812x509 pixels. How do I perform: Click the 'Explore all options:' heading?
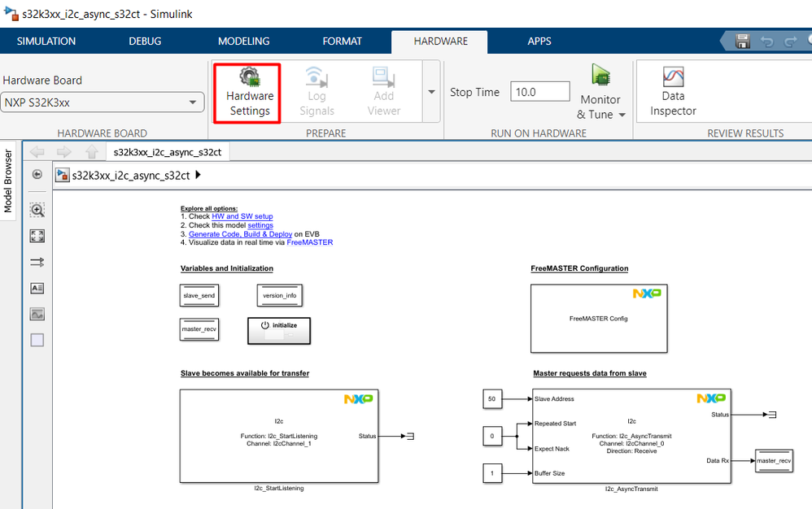pyautogui.click(x=209, y=208)
